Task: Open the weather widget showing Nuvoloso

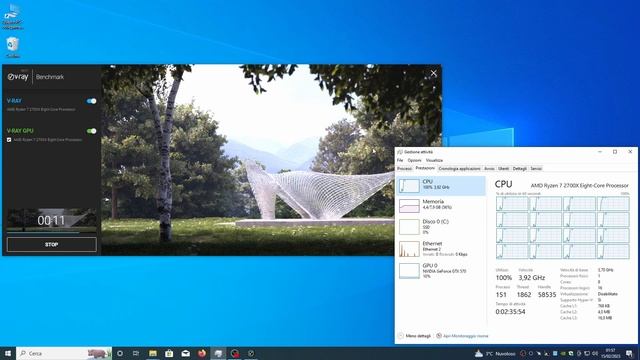Action: pos(495,353)
